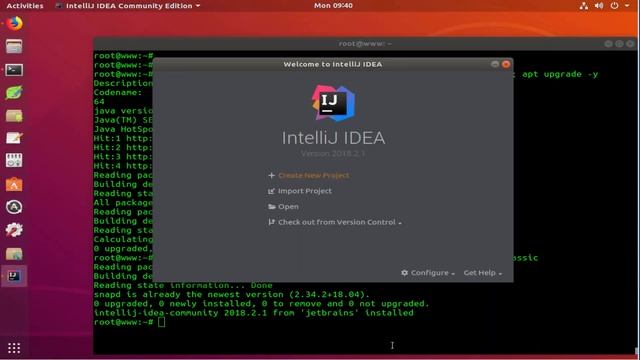Click the Version 2018.2.1 label

333,154
